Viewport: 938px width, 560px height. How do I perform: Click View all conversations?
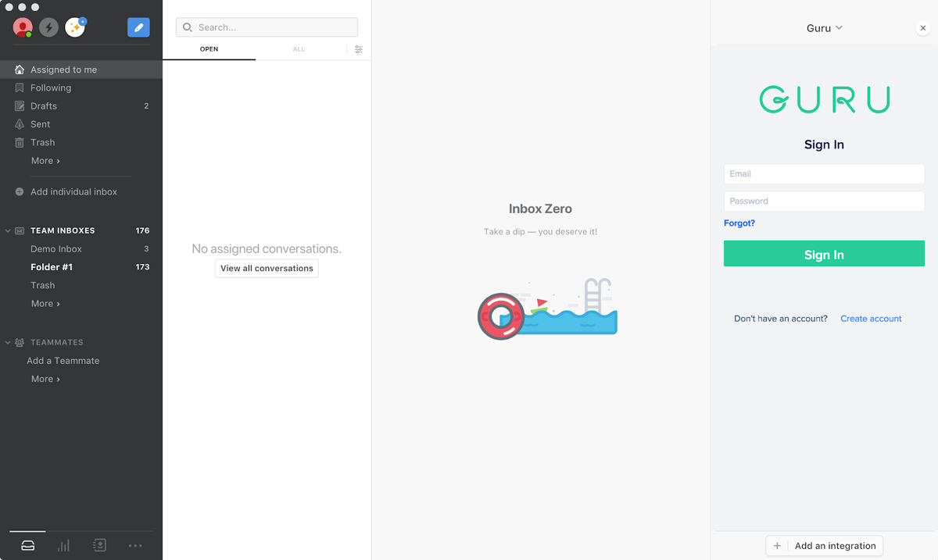267,268
